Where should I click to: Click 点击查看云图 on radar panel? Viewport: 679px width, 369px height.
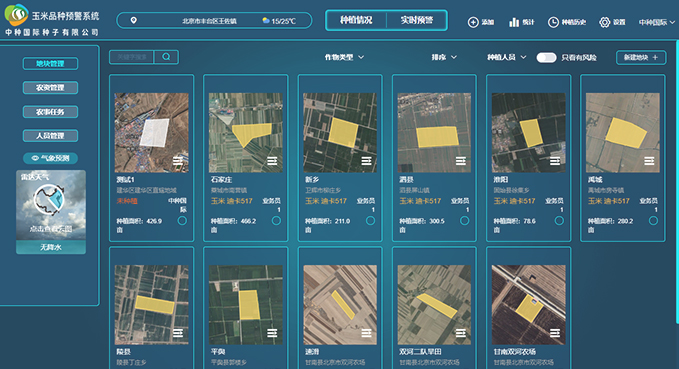tap(51, 228)
